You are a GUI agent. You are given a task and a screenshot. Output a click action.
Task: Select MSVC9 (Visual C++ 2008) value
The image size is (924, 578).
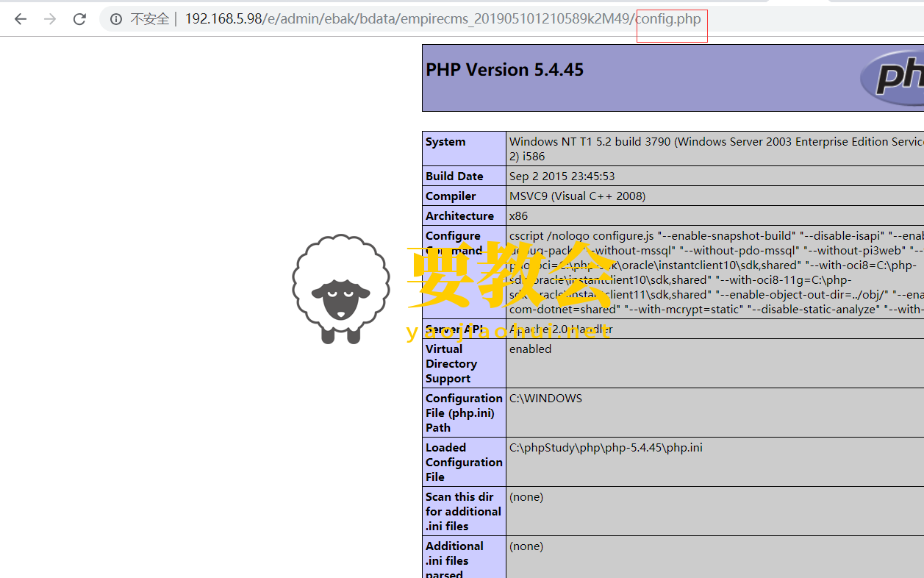click(577, 196)
